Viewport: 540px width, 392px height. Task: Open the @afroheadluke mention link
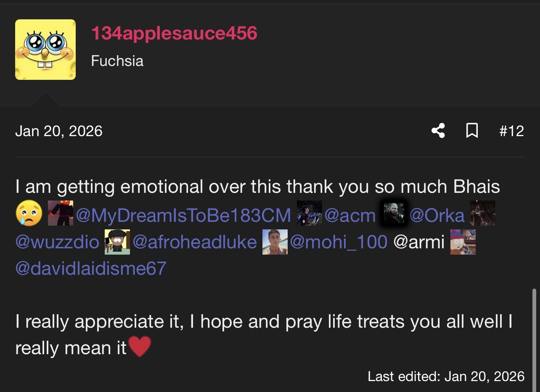(x=195, y=242)
